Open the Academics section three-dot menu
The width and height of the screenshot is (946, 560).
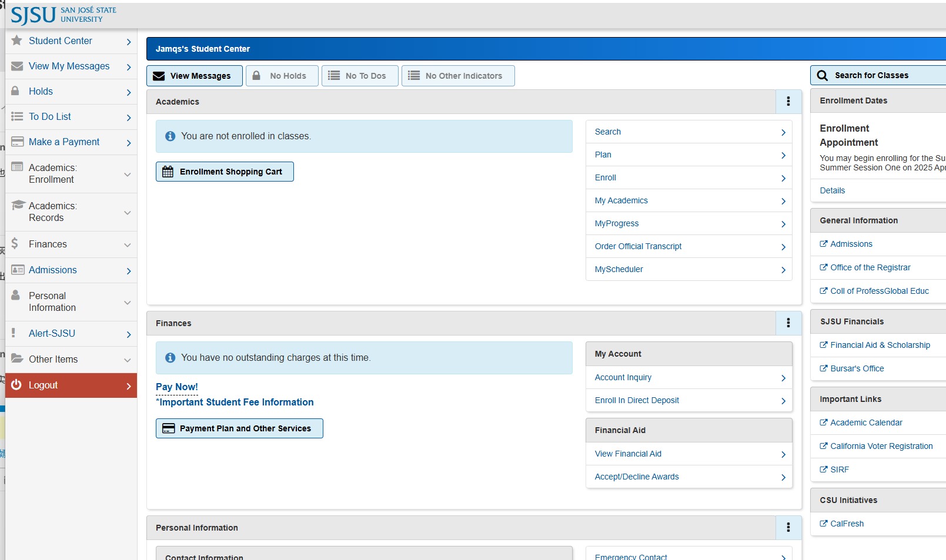coord(788,102)
